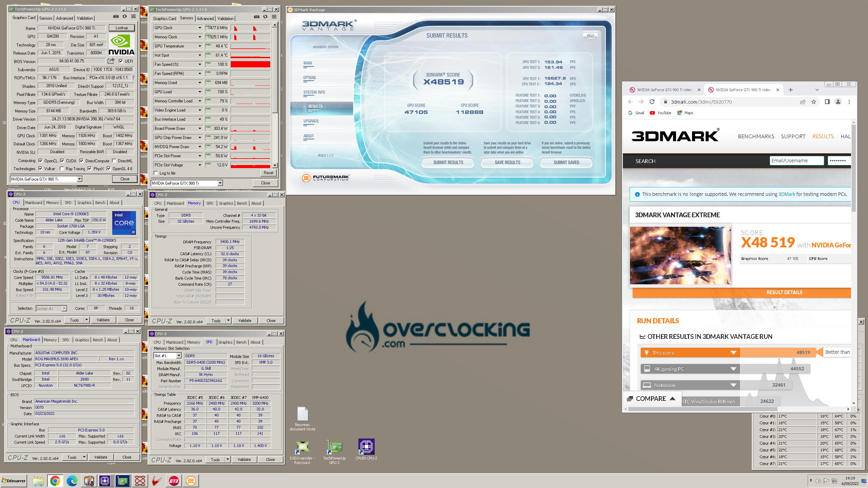Open File Explorer from taskbar
Screen dimensions: 868x488
pos(38,481)
